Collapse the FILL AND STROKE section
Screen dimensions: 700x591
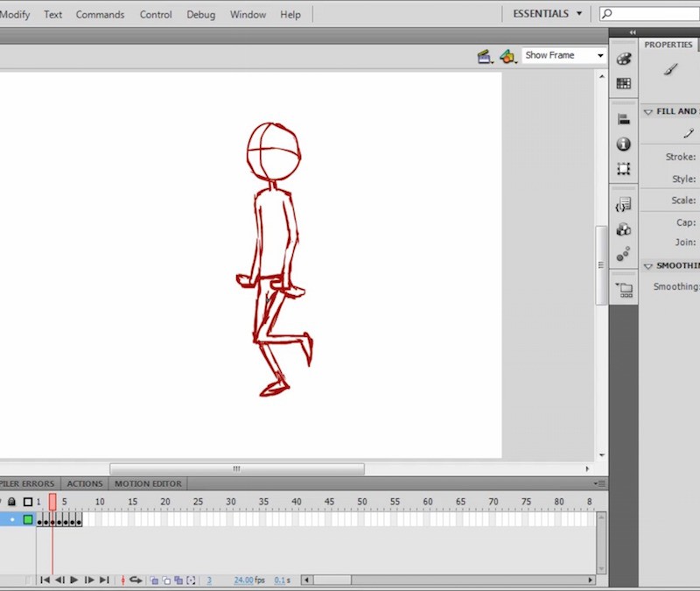click(647, 111)
